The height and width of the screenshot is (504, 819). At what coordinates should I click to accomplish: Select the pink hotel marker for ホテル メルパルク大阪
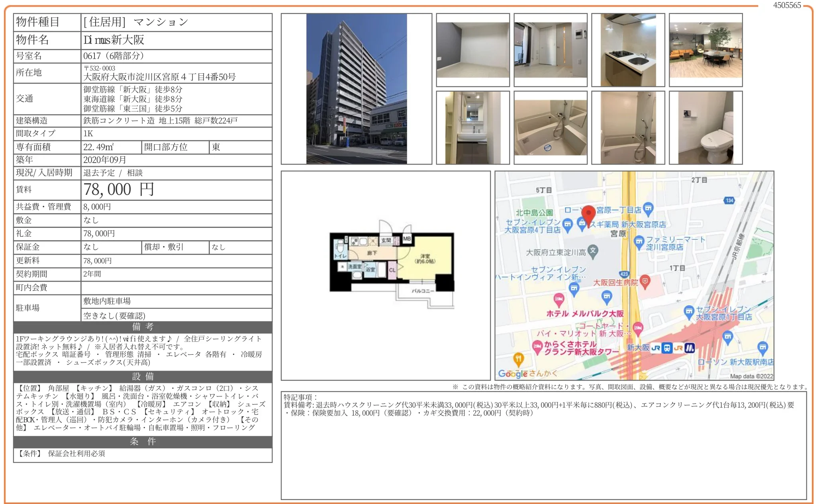[x=558, y=298]
